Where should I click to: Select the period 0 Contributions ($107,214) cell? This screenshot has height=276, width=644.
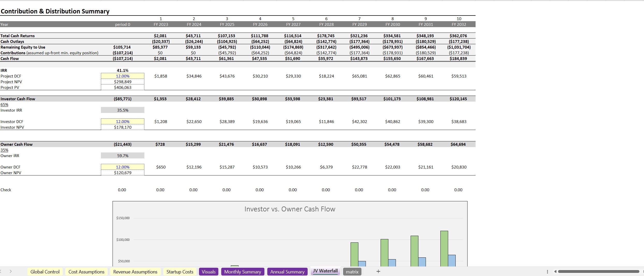(123, 53)
